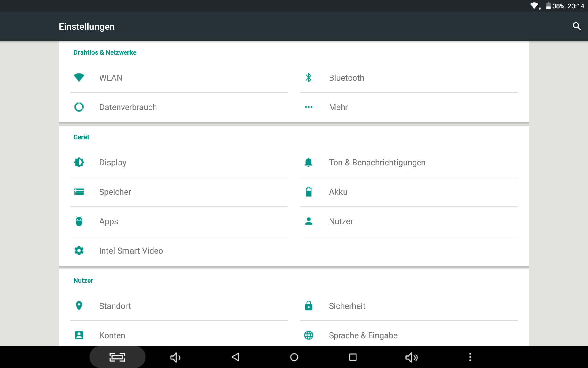588x368 pixels.
Task: Tap the Akku battery icon
Action: [308, 192]
